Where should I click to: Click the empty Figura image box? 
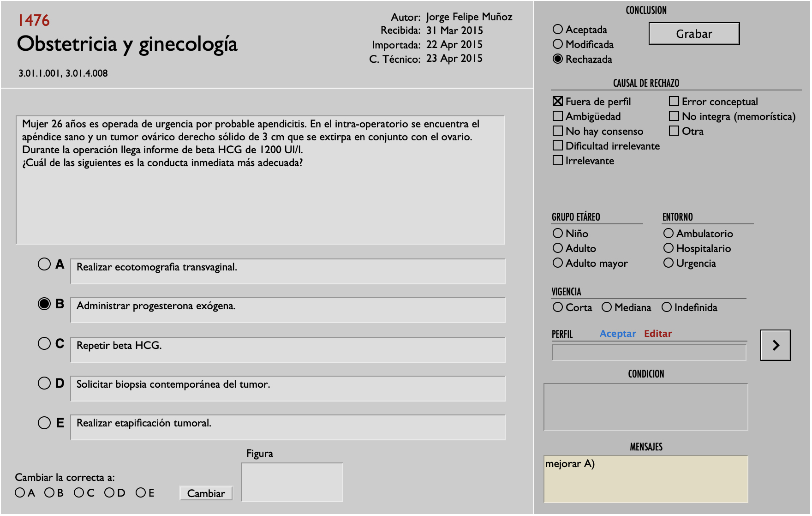pos(292,482)
